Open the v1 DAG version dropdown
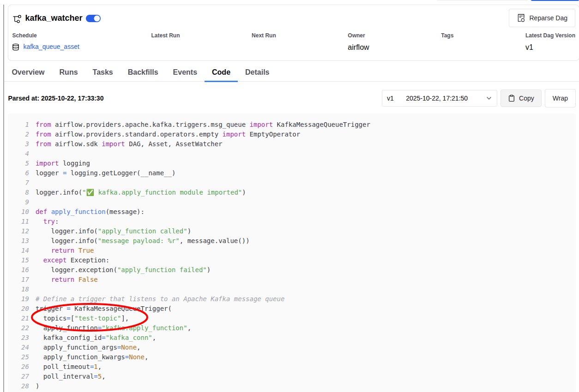This screenshot has width=579, height=392. 439,98
